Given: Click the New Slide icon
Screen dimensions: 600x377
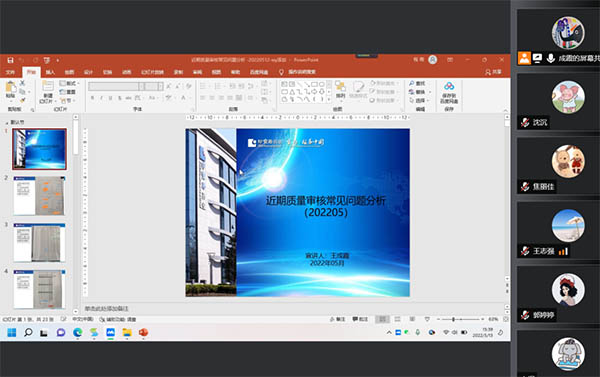Looking at the screenshot, I should tap(47, 92).
